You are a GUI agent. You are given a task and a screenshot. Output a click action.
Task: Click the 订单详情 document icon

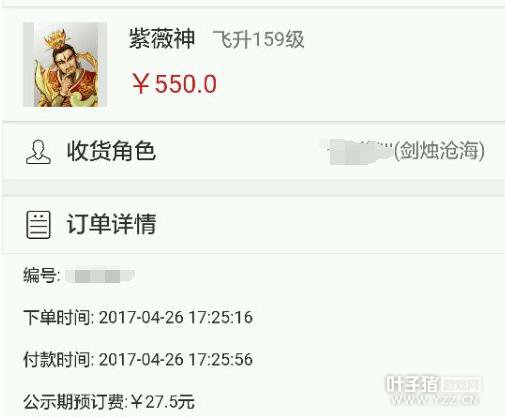click(38, 225)
